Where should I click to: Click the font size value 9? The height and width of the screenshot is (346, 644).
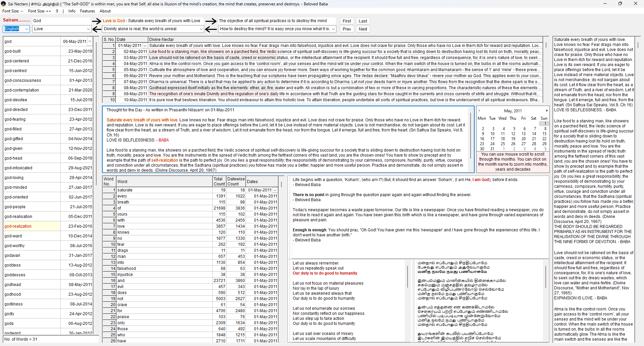[x=57, y=11]
